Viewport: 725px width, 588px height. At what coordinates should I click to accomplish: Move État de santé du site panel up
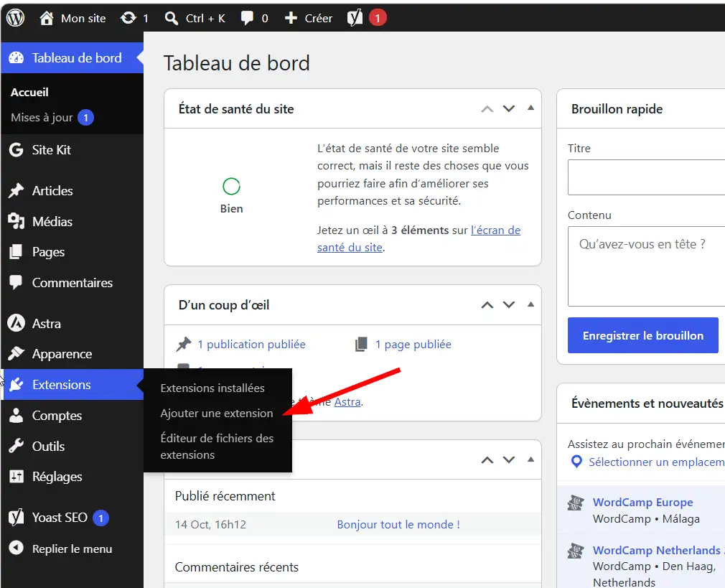(x=487, y=108)
